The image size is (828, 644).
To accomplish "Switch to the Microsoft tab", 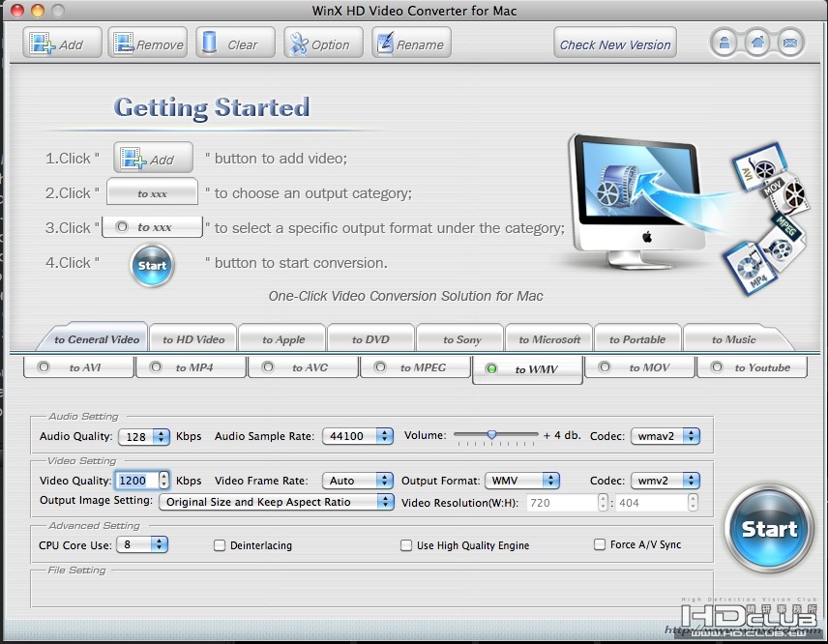I will tap(549, 339).
